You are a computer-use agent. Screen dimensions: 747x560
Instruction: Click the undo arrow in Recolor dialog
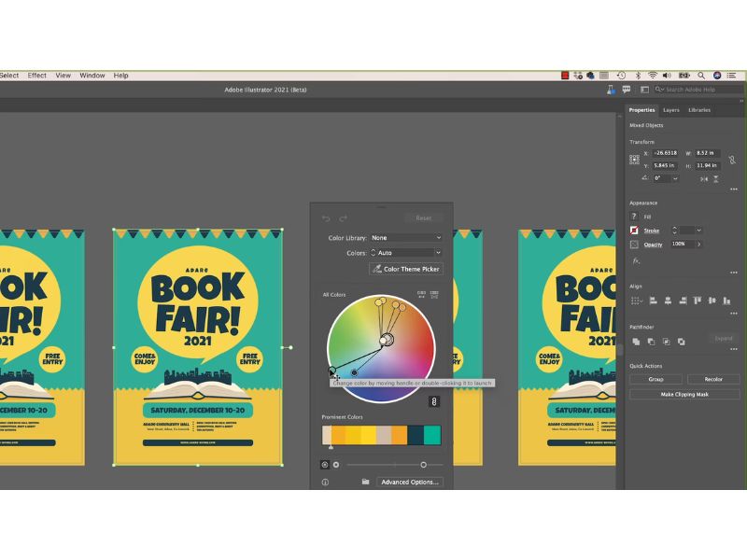pos(326,218)
